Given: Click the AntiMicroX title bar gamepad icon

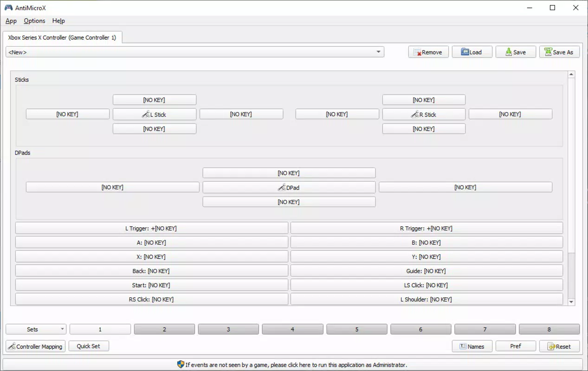Looking at the screenshot, I should (8, 8).
